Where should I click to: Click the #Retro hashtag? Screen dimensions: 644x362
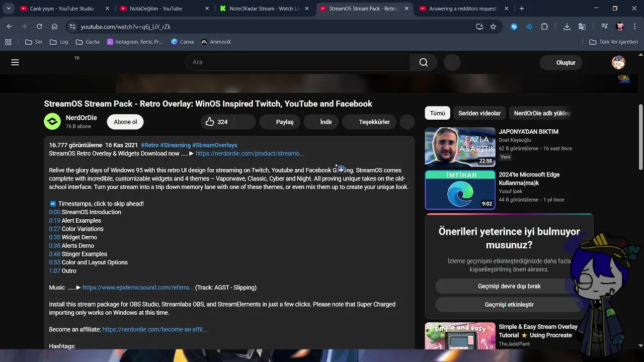(x=149, y=145)
